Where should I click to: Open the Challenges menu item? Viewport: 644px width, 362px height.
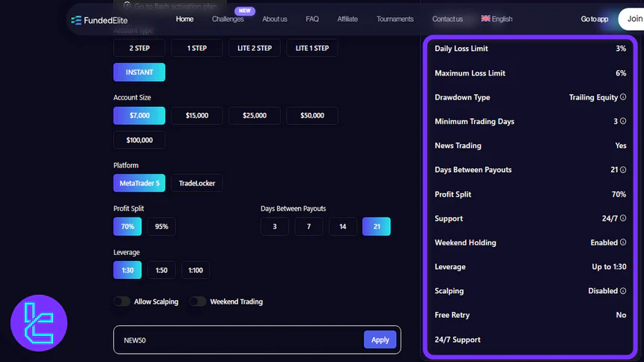[228, 19]
